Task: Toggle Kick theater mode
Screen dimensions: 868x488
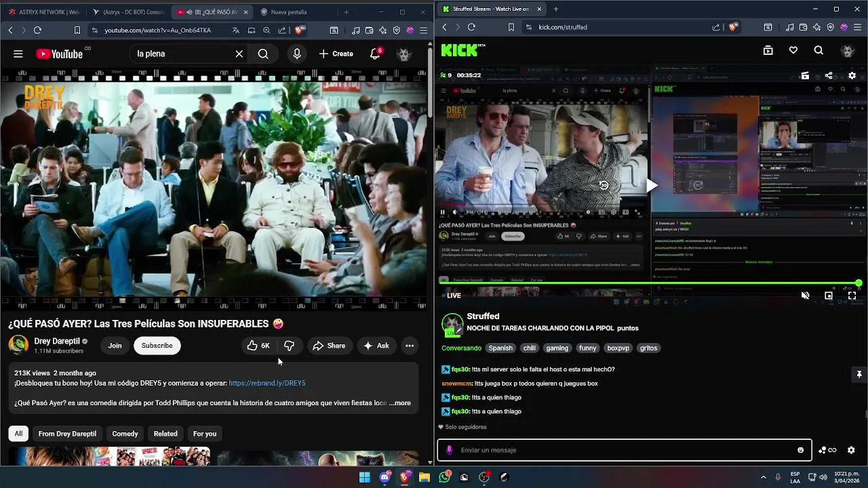Action: click(829, 296)
